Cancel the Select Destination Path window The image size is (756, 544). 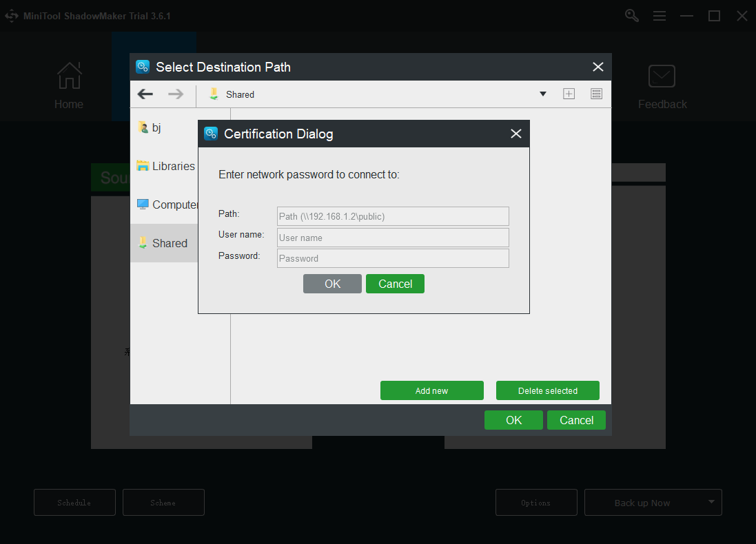(x=576, y=420)
